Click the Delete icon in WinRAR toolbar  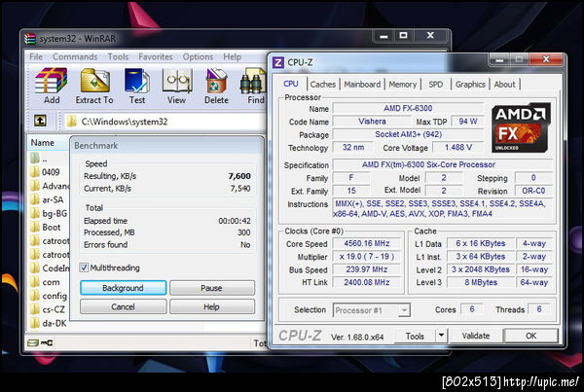[x=216, y=81]
